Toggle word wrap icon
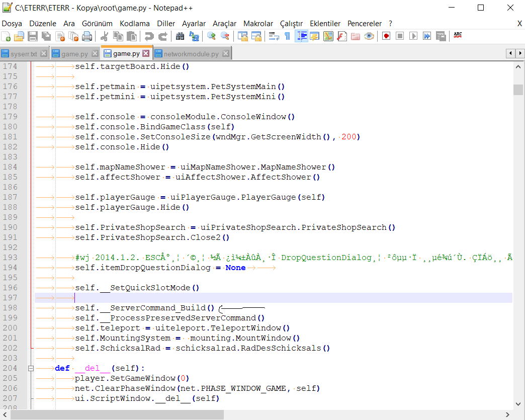This screenshot has height=420, width=525. [x=274, y=36]
